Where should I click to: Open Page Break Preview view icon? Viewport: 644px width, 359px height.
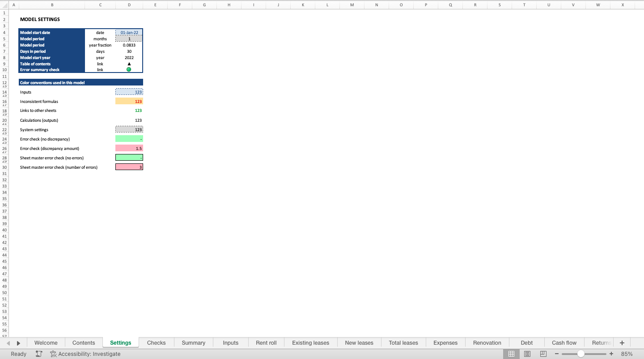pos(543,354)
